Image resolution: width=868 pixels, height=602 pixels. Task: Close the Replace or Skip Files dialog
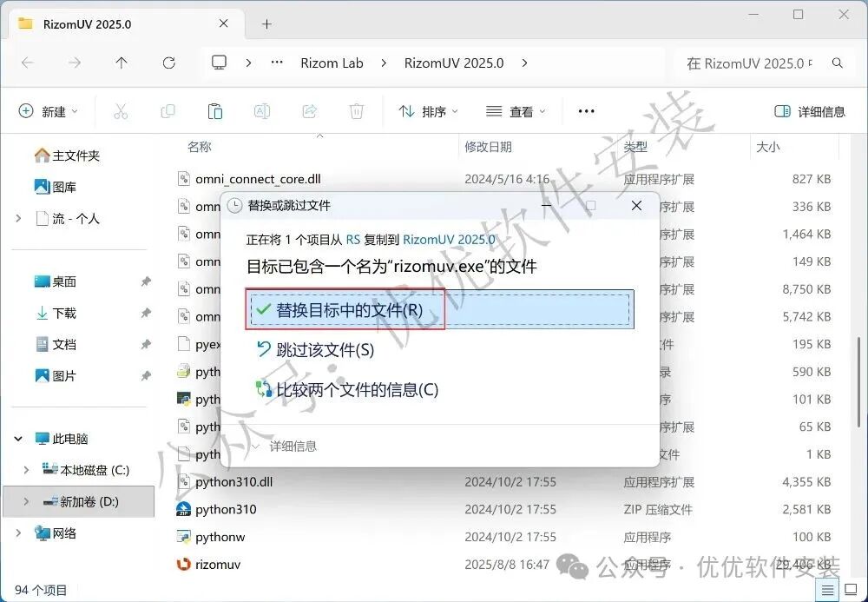tap(636, 206)
